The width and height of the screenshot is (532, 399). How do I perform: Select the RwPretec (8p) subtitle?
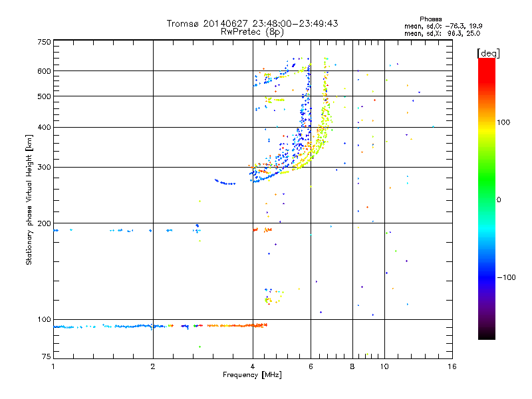click(252, 31)
